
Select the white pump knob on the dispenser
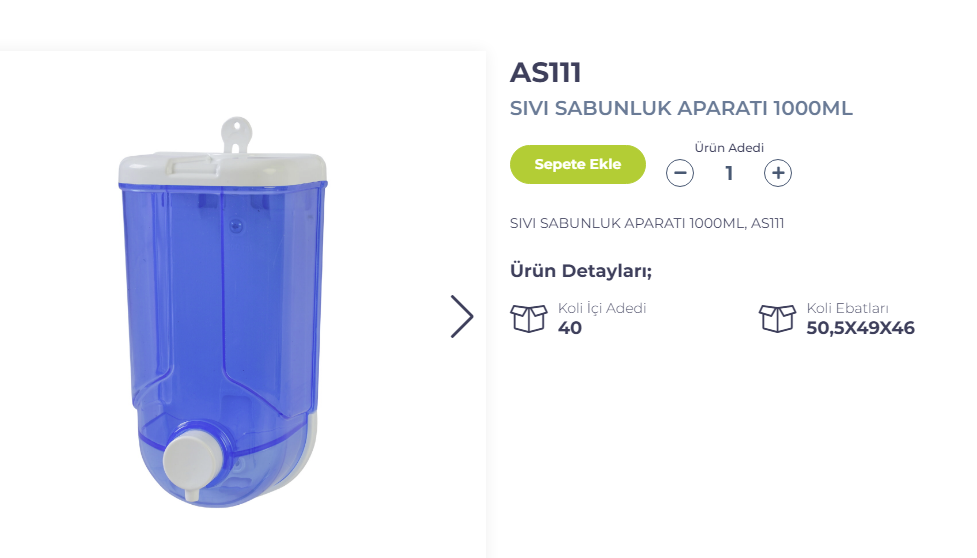click(192, 461)
